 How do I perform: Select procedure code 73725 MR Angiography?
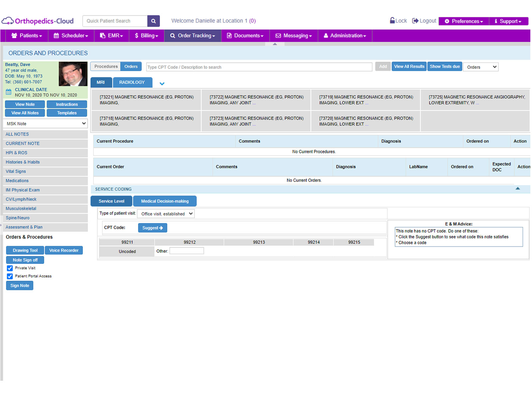click(475, 100)
